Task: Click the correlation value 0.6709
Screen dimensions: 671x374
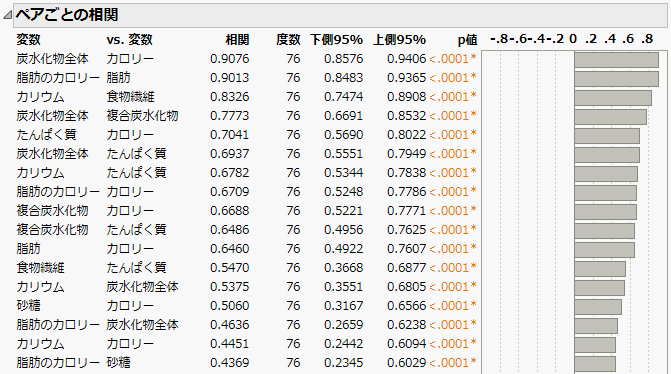Action: coord(229,192)
